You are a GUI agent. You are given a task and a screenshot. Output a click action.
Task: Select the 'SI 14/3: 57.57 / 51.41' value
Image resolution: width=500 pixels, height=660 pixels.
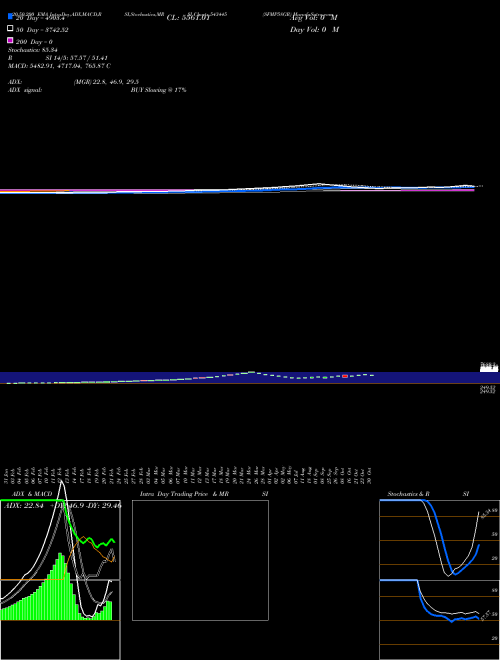pyautogui.click(x=77, y=58)
